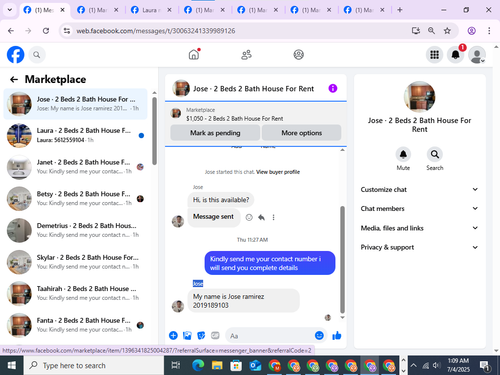Open the Menu grid icon
Screen dimensions: 500x375
coord(434,55)
